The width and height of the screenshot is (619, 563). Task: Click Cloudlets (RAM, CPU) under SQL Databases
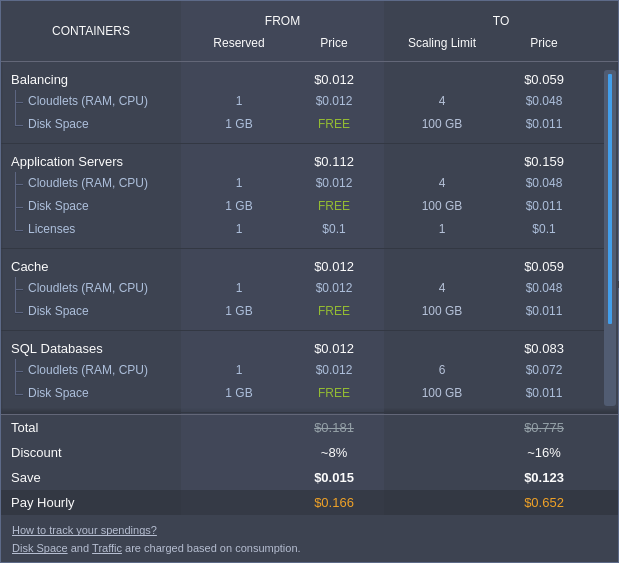88,370
